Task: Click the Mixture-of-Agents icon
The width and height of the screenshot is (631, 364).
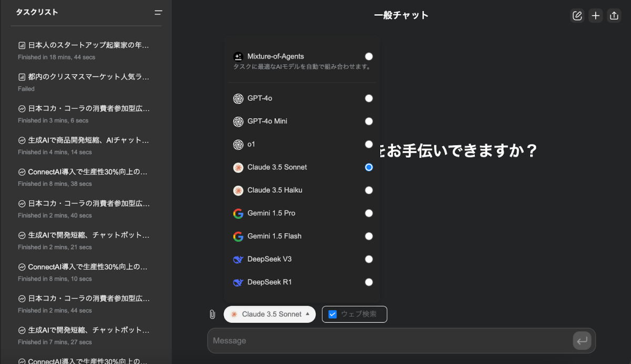Action: [x=238, y=56]
